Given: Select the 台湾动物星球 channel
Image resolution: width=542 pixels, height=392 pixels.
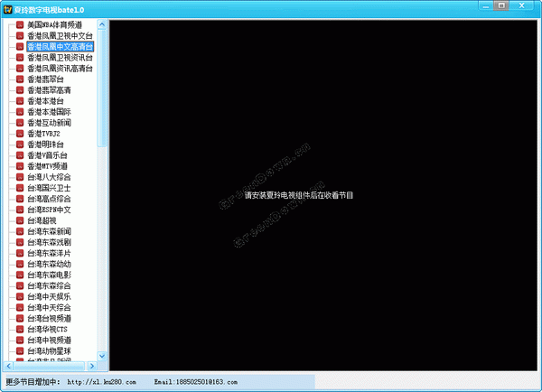Looking at the screenshot, I should pyautogui.click(x=49, y=350).
